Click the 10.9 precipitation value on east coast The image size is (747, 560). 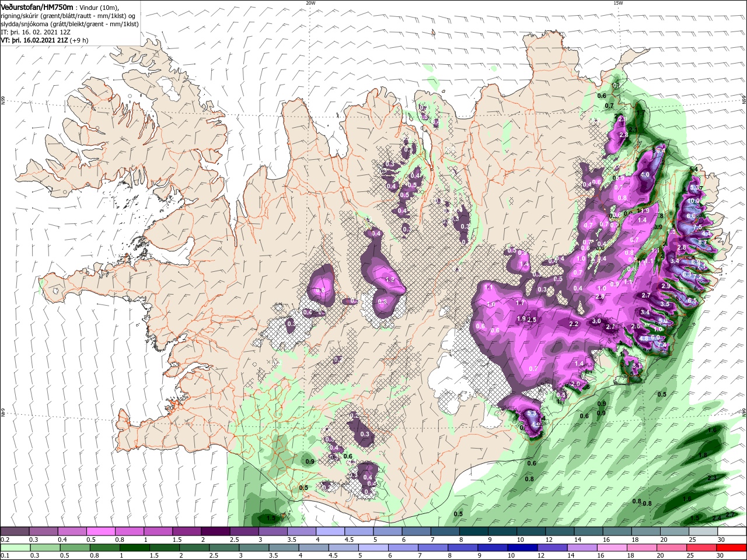(694, 201)
